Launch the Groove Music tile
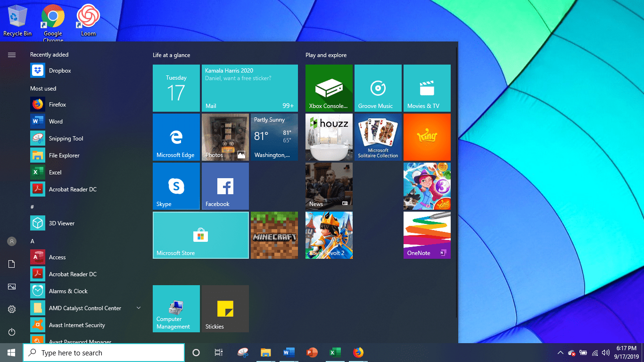 coord(378,88)
